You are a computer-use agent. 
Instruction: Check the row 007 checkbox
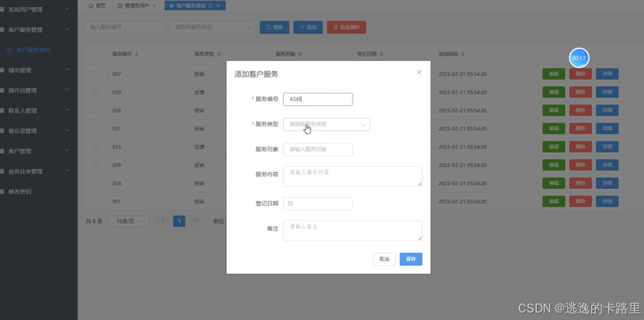96,74
